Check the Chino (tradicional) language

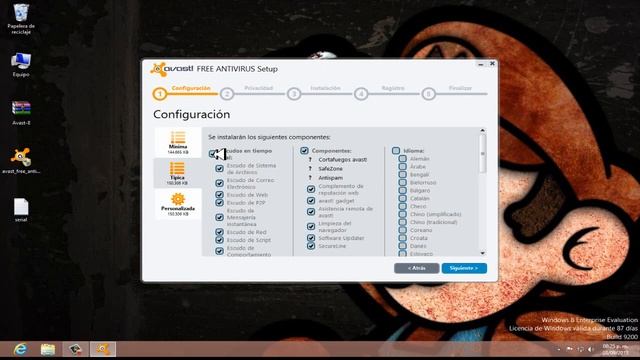[x=402, y=222]
